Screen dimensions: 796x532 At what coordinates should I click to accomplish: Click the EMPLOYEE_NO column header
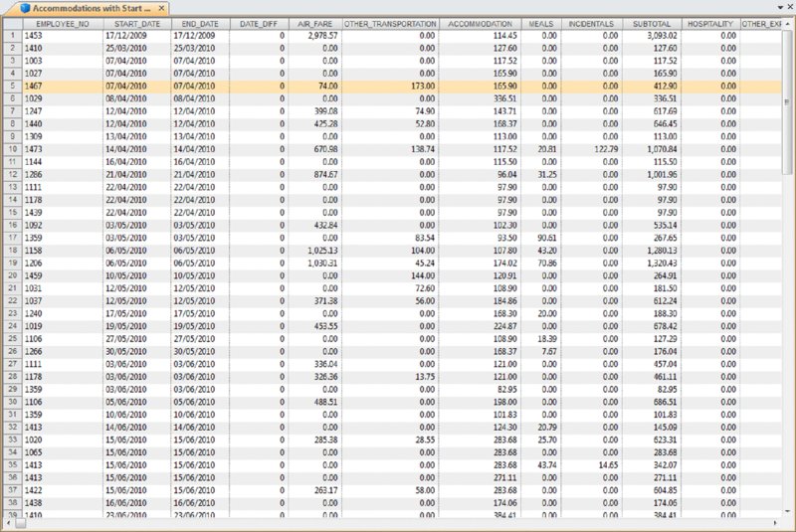[x=60, y=22]
